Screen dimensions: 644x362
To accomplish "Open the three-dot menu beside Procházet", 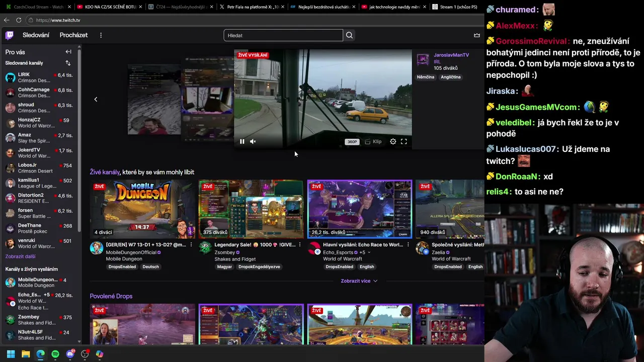I will 101,35.
